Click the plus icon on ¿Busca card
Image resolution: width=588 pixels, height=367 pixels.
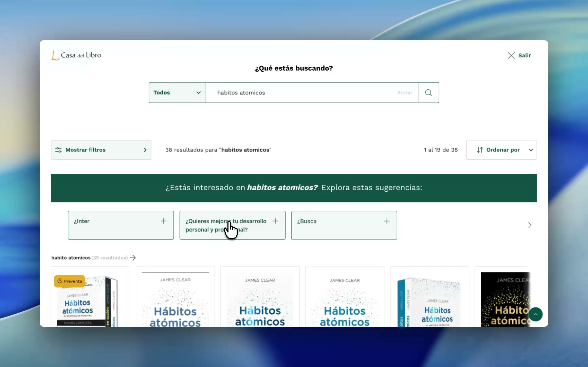pos(387,221)
